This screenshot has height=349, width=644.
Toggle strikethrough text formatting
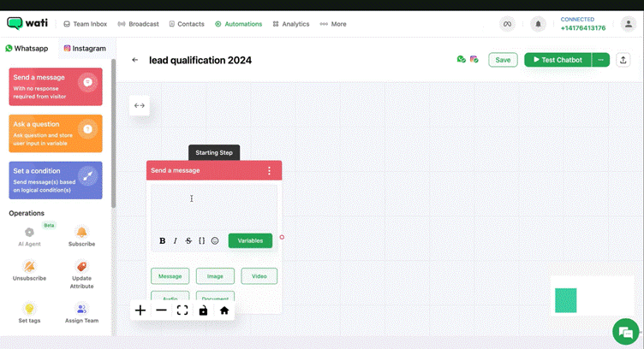188,241
